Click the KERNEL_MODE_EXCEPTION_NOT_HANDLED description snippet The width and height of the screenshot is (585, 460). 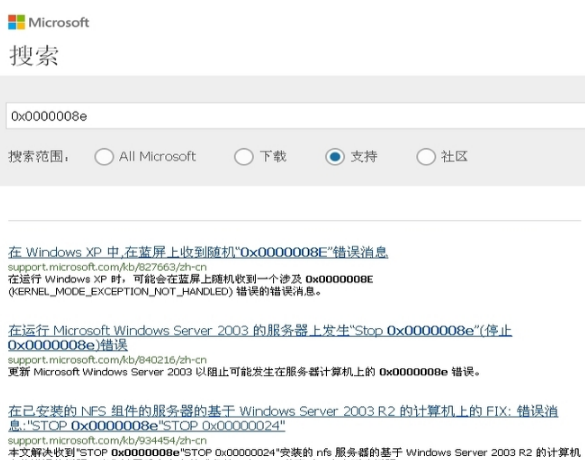tap(190, 285)
